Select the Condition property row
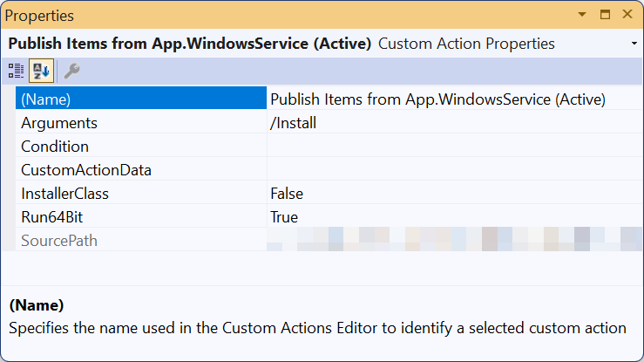The image size is (644, 362). 139,147
